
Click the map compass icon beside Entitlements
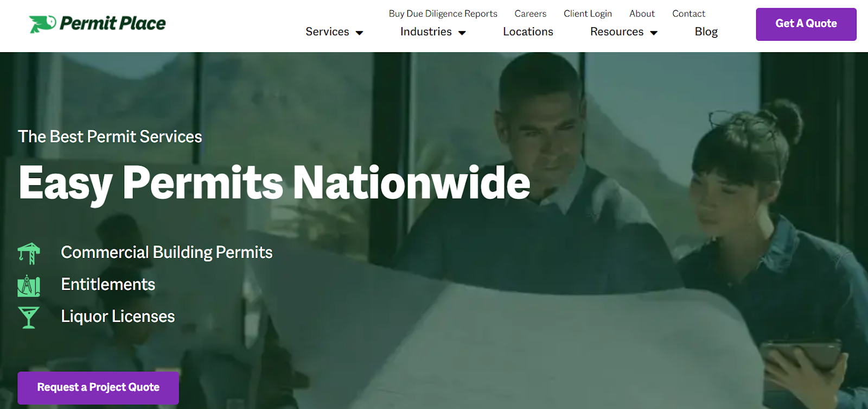pos(29,286)
